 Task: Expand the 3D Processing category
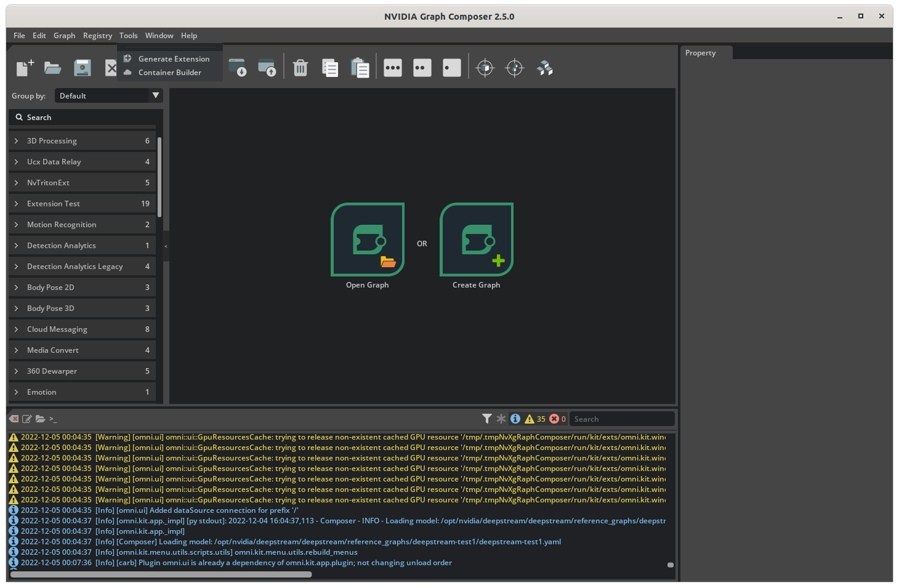tap(83, 141)
